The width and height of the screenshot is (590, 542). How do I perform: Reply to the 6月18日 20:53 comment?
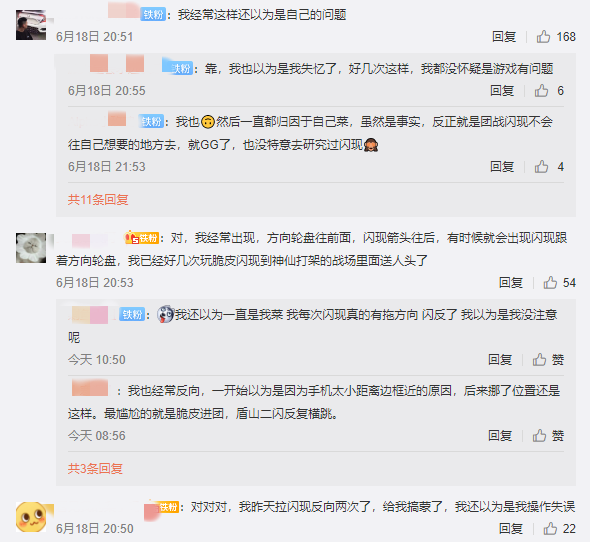coord(511,282)
